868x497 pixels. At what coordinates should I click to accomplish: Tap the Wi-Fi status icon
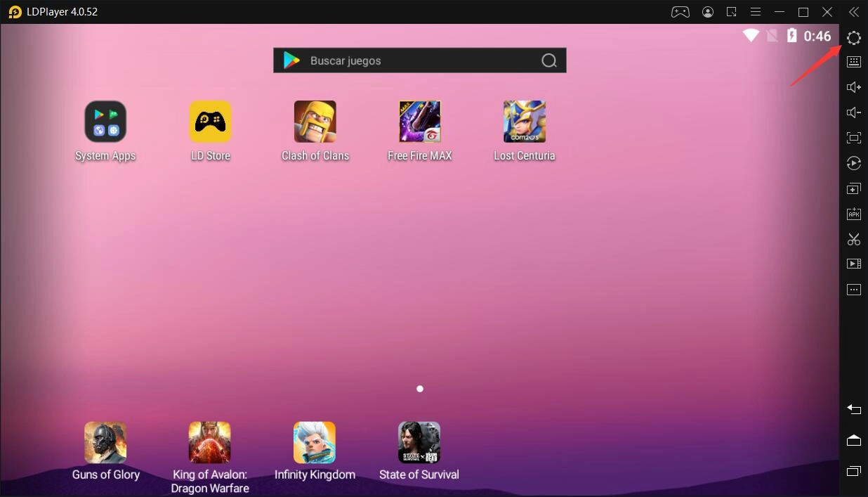point(751,35)
